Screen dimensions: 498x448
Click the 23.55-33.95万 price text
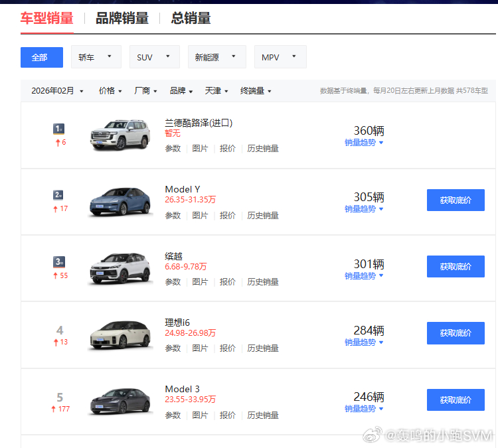pos(191,400)
